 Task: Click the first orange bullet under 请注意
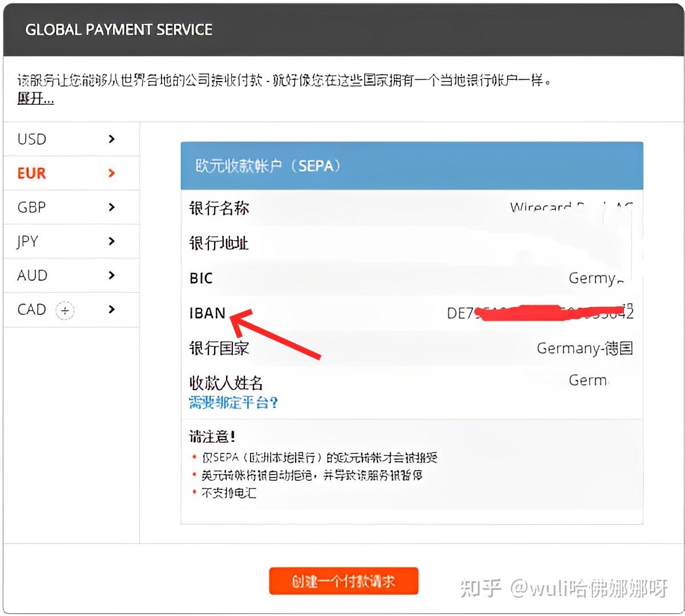194,457
